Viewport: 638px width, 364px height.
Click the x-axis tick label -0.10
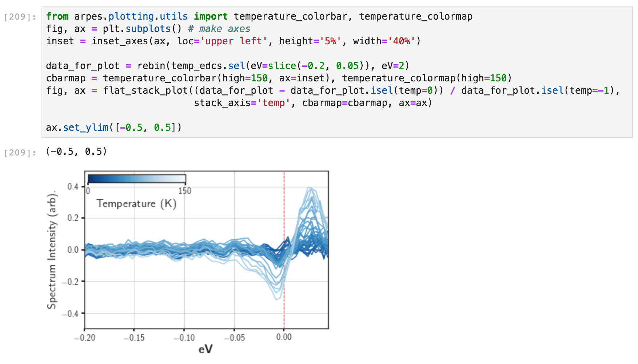click(184, 338)
